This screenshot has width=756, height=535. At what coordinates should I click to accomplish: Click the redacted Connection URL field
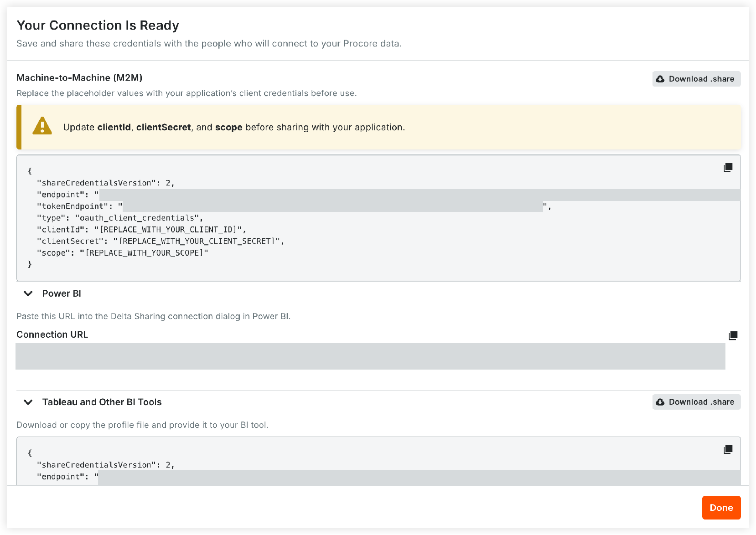(x=370, y=356)
